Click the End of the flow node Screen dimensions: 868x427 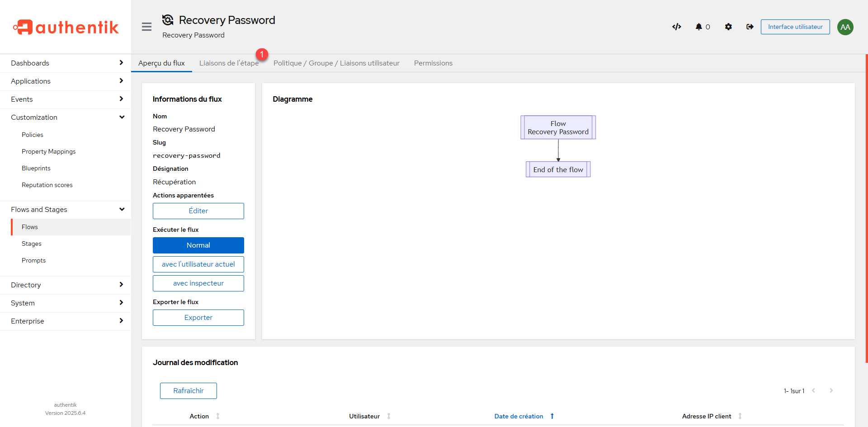coord(558,170)
